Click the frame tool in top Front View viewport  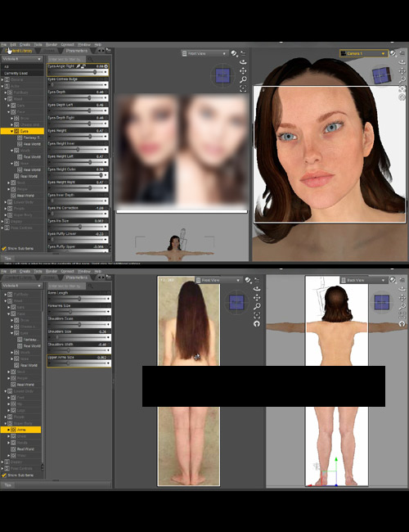point(243,88)
